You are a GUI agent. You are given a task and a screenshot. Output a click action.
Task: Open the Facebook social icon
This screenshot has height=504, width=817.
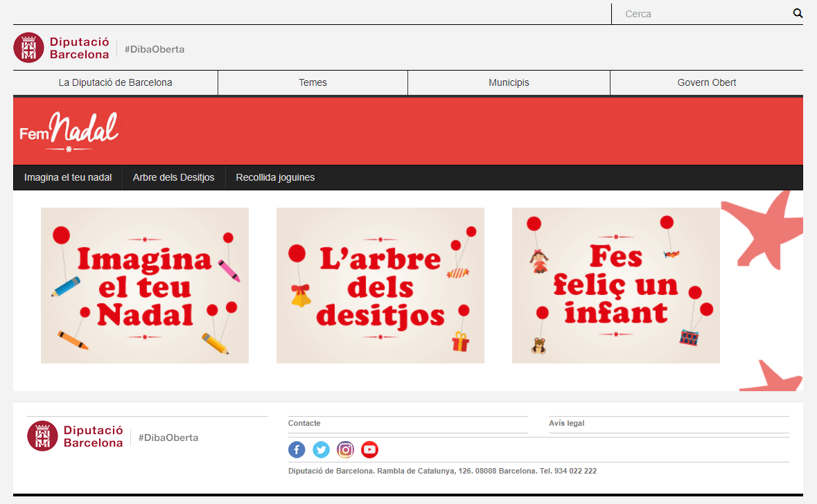point(297,449)
